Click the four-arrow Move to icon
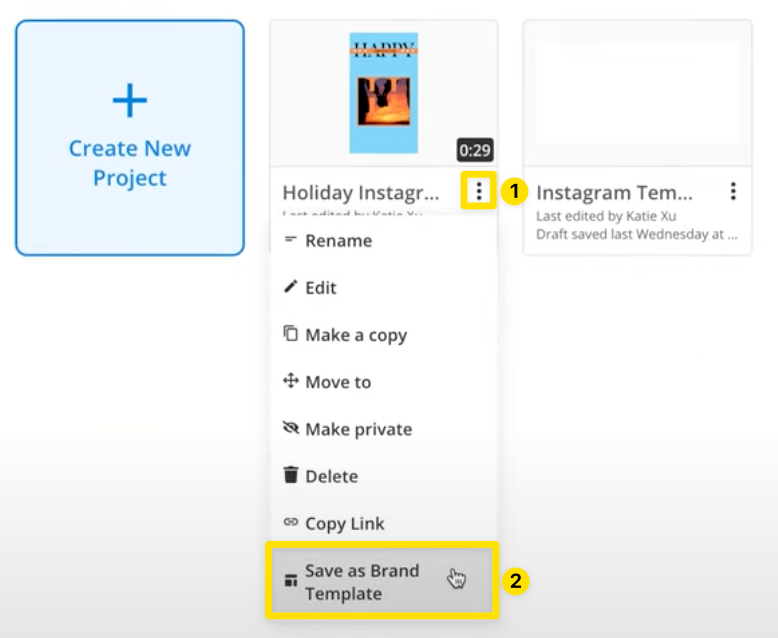This screenshot has width=778, height=638. tap(291, 381)
